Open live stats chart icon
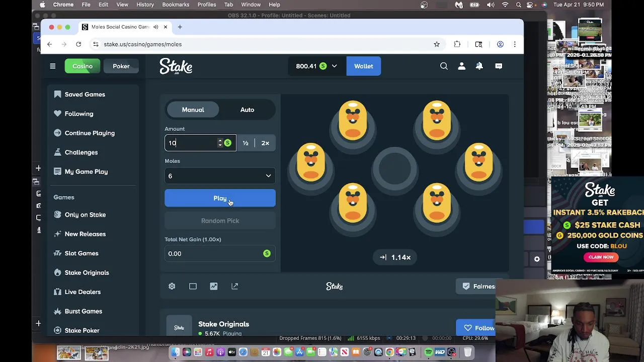 [x=214, y=286]
